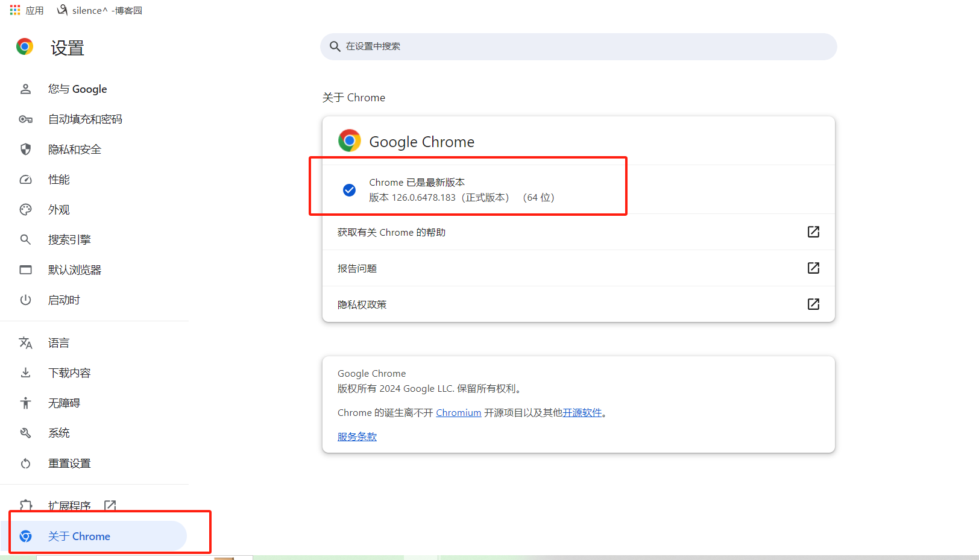Click the magnifier icon in settings search
This screenshot has height=560, width=979.
click(335, 46)
